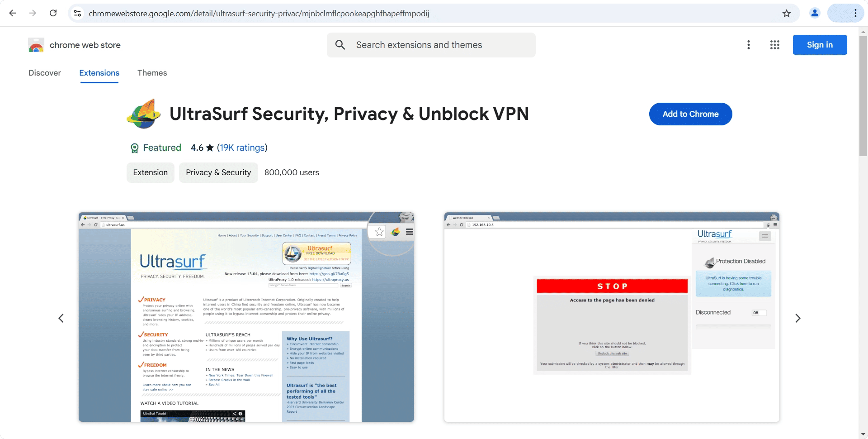Click the browser forward arrow
Image resolution: width=868 pixels, height=439 pixels.
(33, 13)
